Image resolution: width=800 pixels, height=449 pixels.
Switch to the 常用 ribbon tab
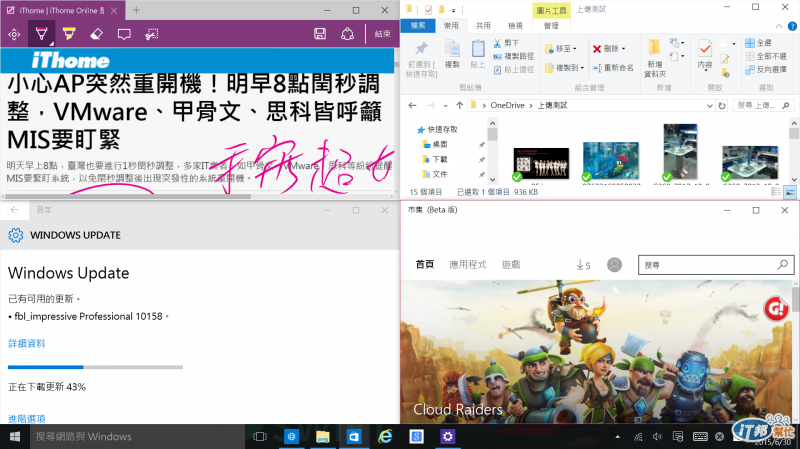[x=451, y=26]
